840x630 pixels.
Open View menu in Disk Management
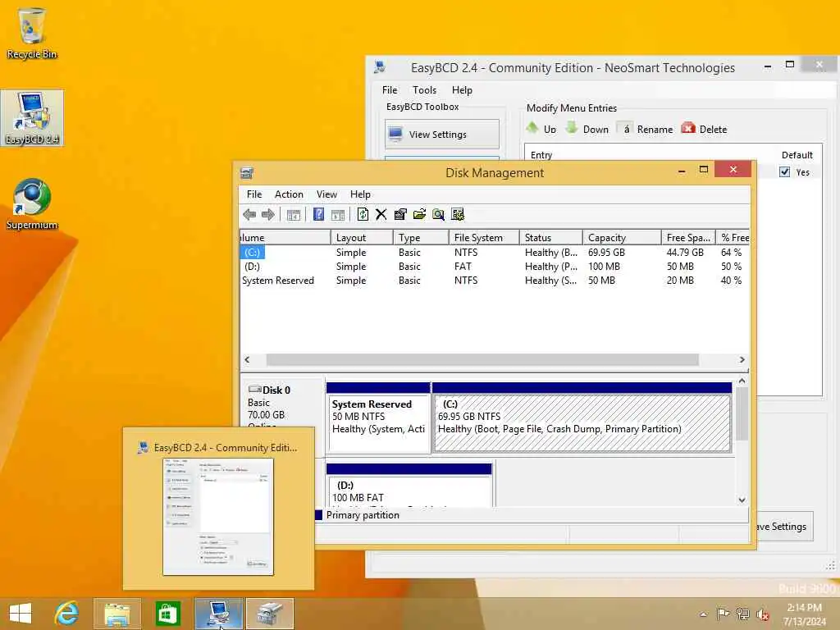point(326,194)
